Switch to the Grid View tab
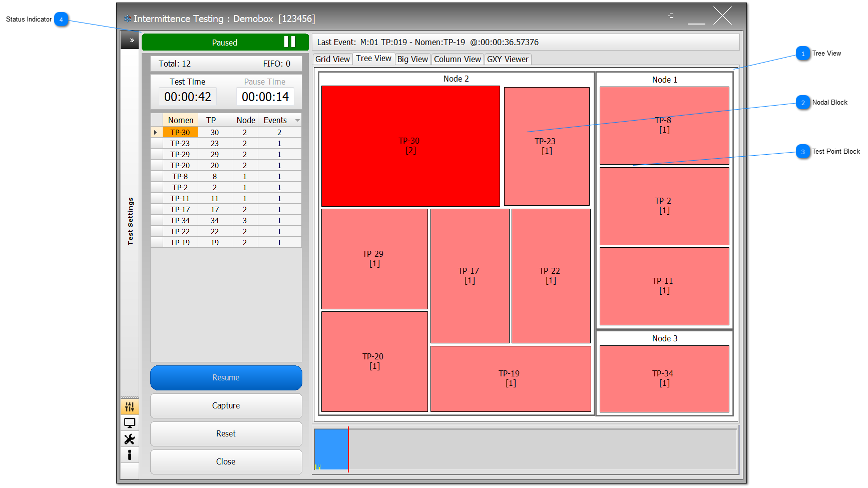868x488 pixels. 332,59
